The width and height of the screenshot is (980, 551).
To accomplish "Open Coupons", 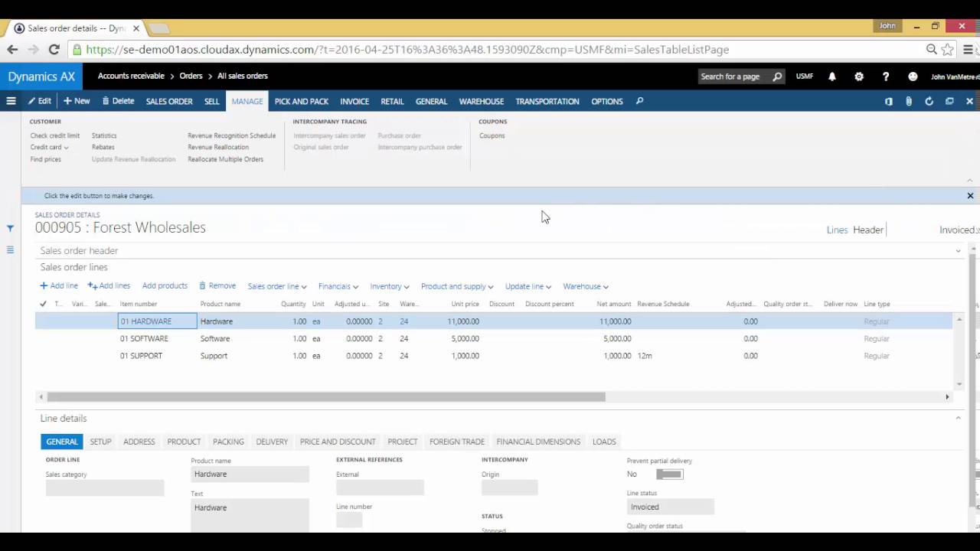I will pos(492,135).
